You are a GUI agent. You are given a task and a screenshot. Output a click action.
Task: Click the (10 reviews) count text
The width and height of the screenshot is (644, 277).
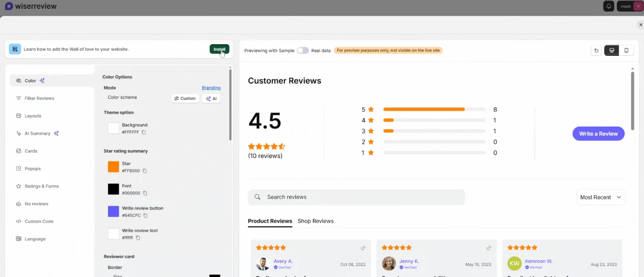265,156
